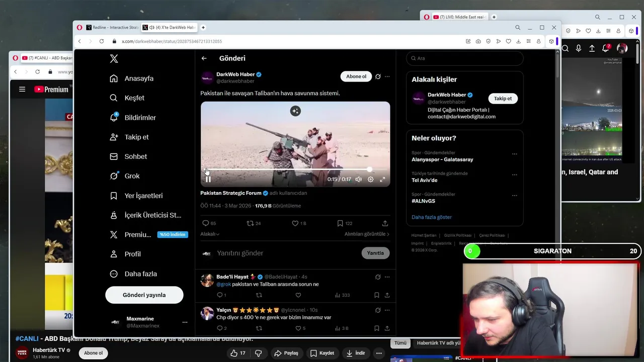
Task: Open Alıntıları görüntüle link
Action: tap(367, 234)
